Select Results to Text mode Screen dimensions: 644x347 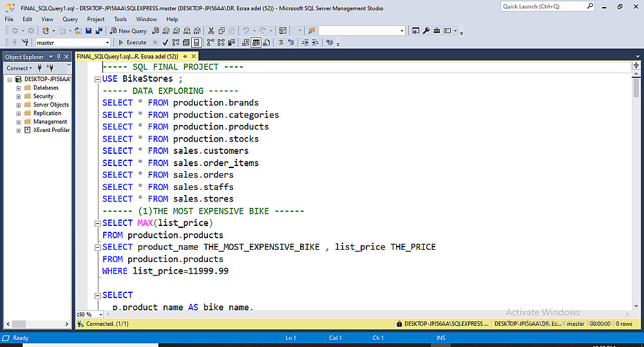point(245,42)
